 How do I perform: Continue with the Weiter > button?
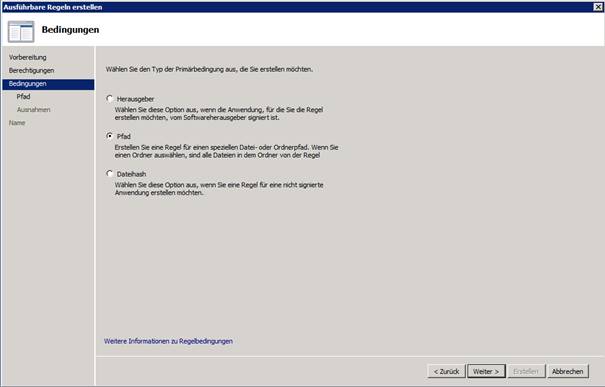point(486,371)
